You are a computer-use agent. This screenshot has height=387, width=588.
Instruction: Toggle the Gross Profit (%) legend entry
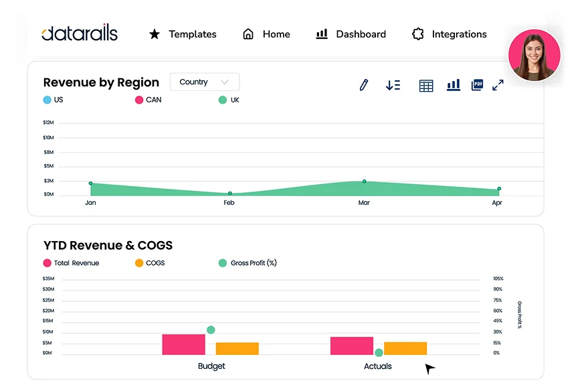pyautogui.click(x=248, y=263)
